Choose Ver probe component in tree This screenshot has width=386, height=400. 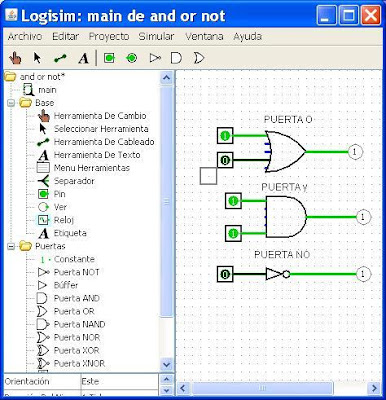[60, 207]
